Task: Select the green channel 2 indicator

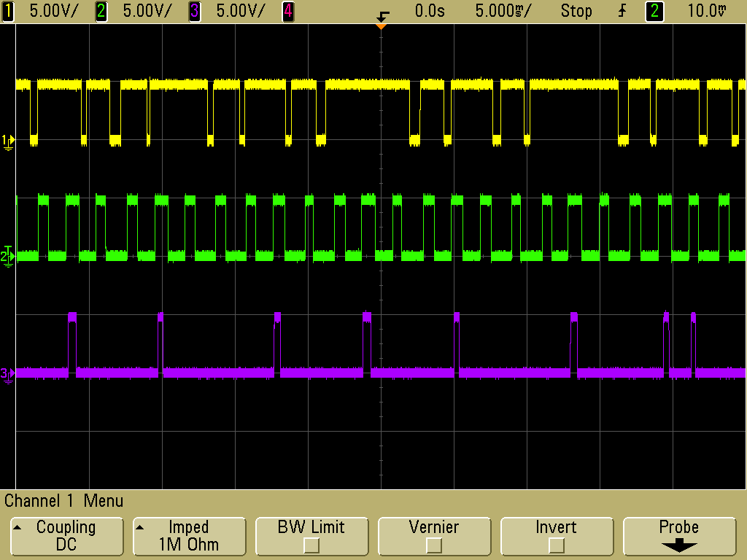Action: pos(101,11)
